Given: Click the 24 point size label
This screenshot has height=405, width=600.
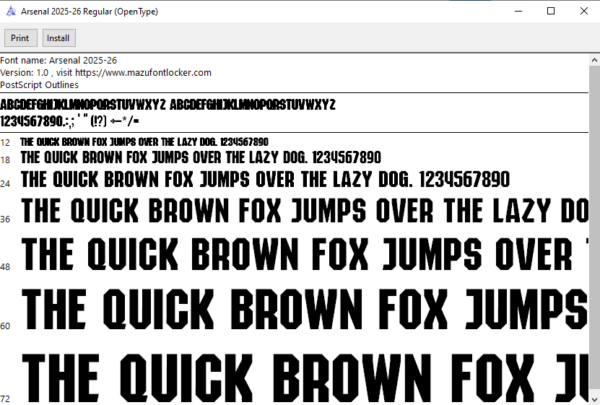Looking at the screenshot, I should [x=5, y=184].
